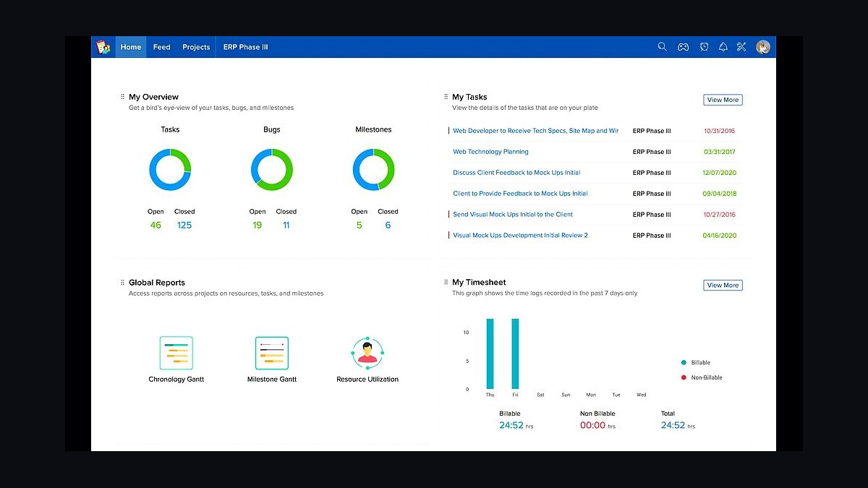
Task: Click ERP Phase III beside Web Technology Planning
Action: click(x=652, y=152)
